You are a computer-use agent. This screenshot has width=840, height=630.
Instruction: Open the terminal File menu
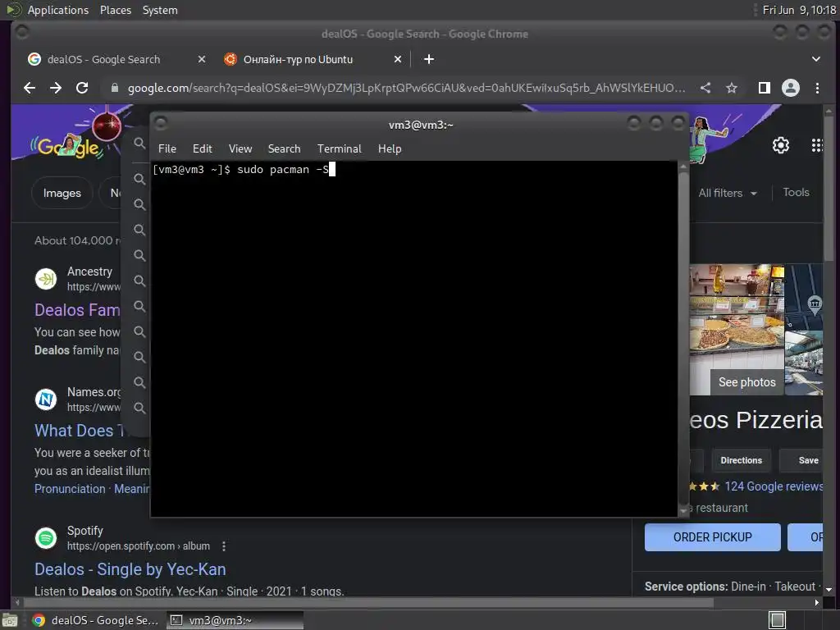coord(167,149)
